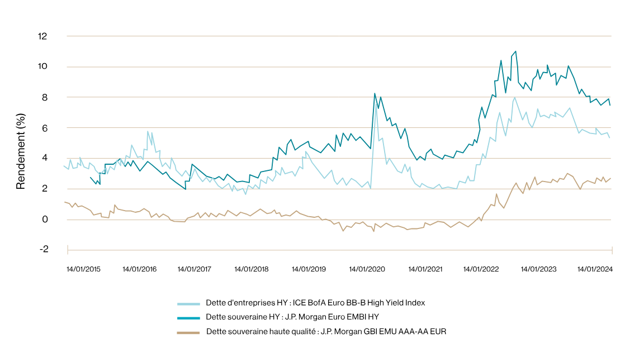Click the 14/01/2017 date label
Screen dimensions: 644x353
coord(195,269)
